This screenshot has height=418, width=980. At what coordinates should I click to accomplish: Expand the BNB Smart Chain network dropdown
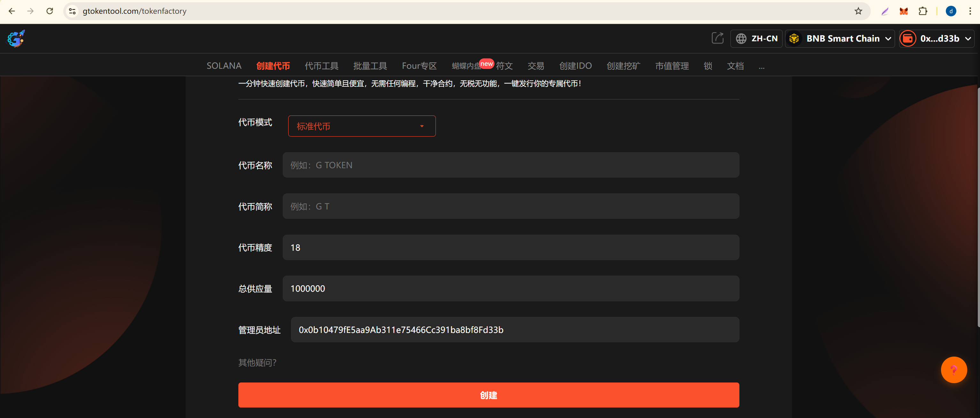coord(840,38)
